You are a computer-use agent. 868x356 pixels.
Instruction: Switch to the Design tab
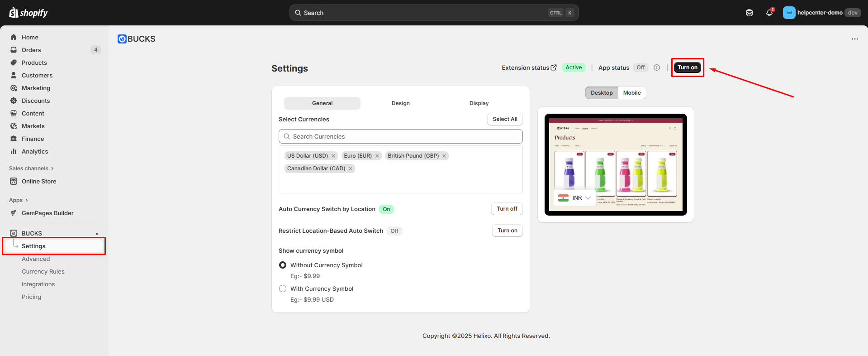400,103
